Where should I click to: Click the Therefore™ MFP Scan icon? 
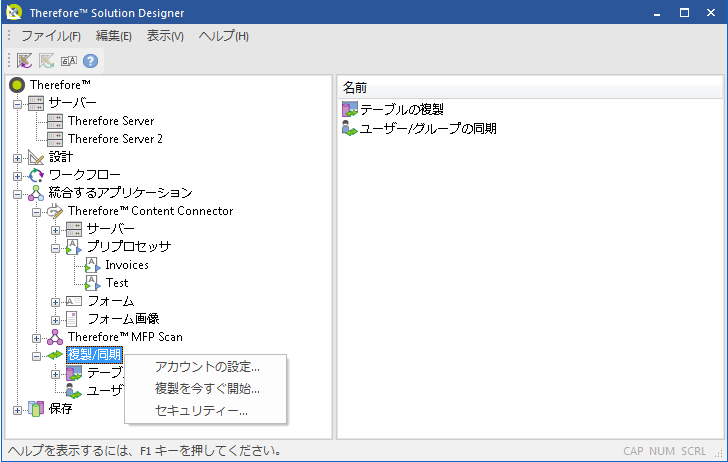tap(55, 337)
